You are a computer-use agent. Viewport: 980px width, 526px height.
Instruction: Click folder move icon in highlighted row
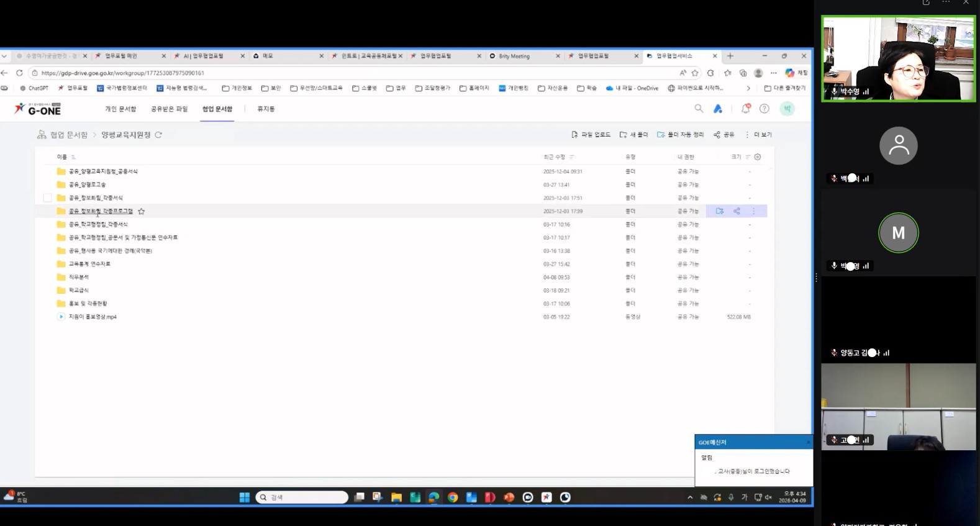(720, 211)
